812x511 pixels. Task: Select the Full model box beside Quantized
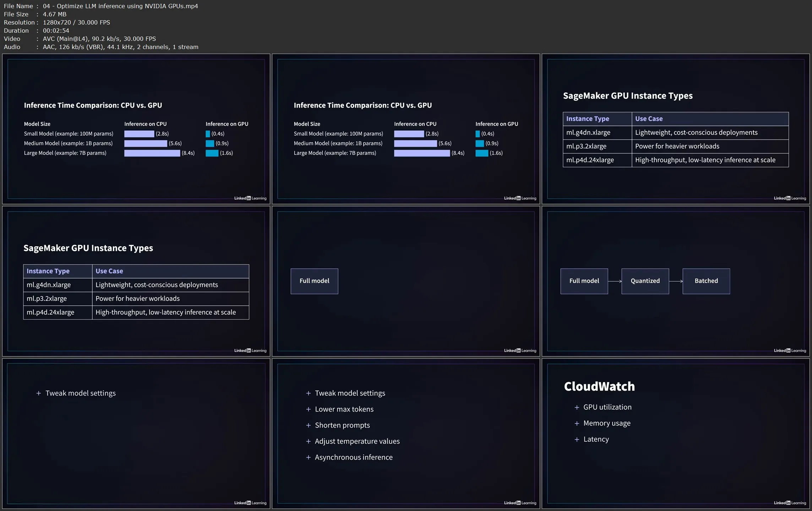[x=584, y=281]
